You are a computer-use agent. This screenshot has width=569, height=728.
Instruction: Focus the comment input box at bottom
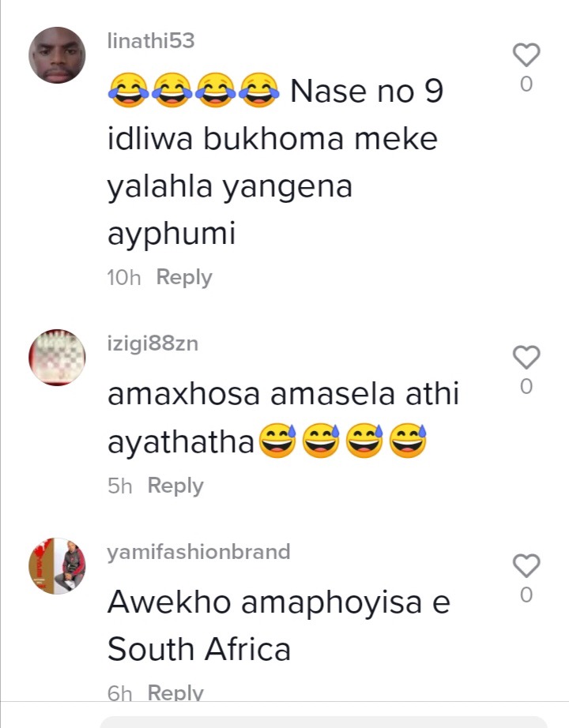click(x=324, y=722)
